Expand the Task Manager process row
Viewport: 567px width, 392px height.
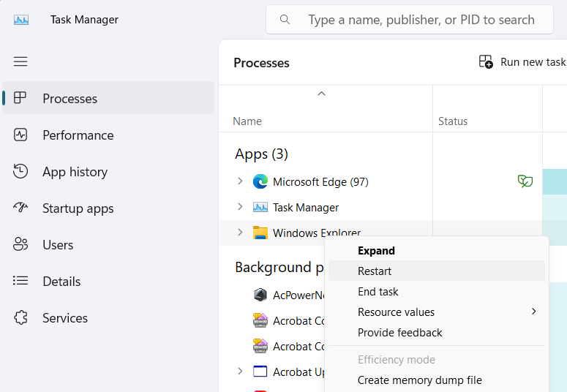coord(240,206)
